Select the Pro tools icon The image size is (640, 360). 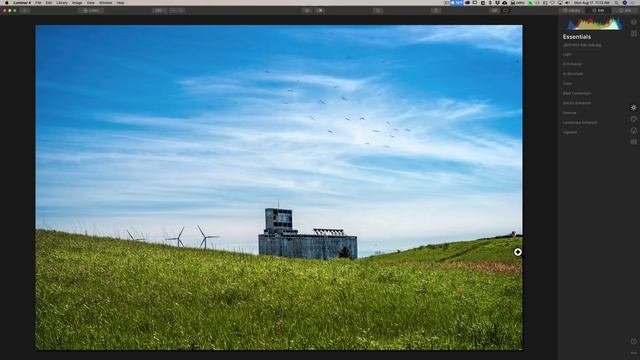633,142
